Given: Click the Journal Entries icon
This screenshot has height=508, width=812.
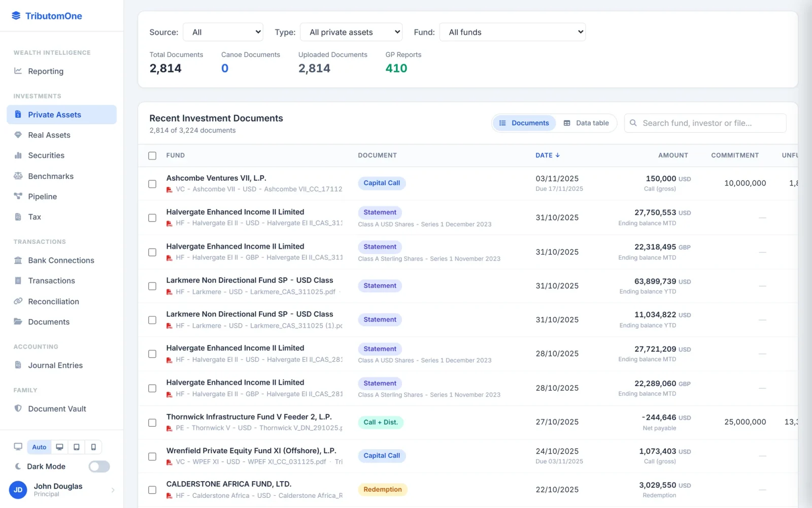Looking at the screenshot, I should [x=18, y=365].
